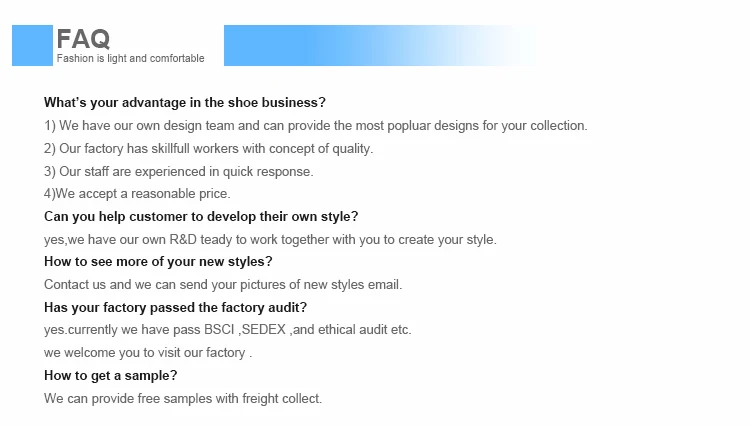Click the "Fashion is light and comfortable" subtitle
The width and height of the screenshot is (750, 425).
pyautogui.click(x=130, y=58)
